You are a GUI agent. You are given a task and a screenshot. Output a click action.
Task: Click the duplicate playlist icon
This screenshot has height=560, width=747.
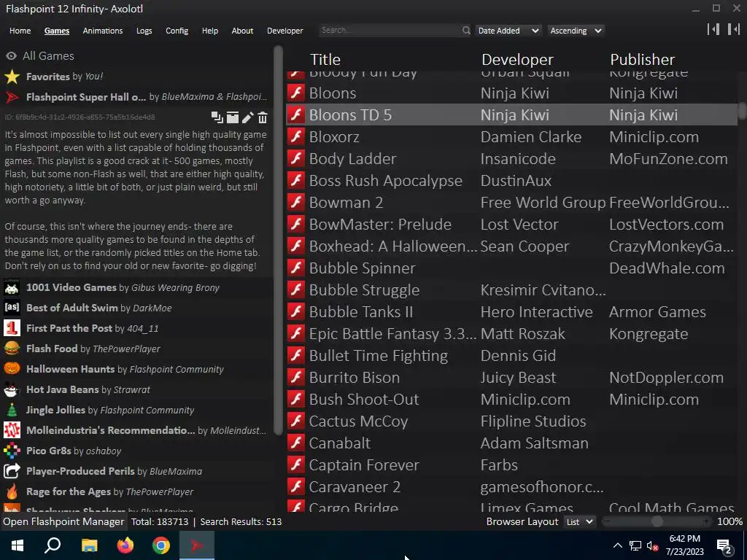(217, 117)
